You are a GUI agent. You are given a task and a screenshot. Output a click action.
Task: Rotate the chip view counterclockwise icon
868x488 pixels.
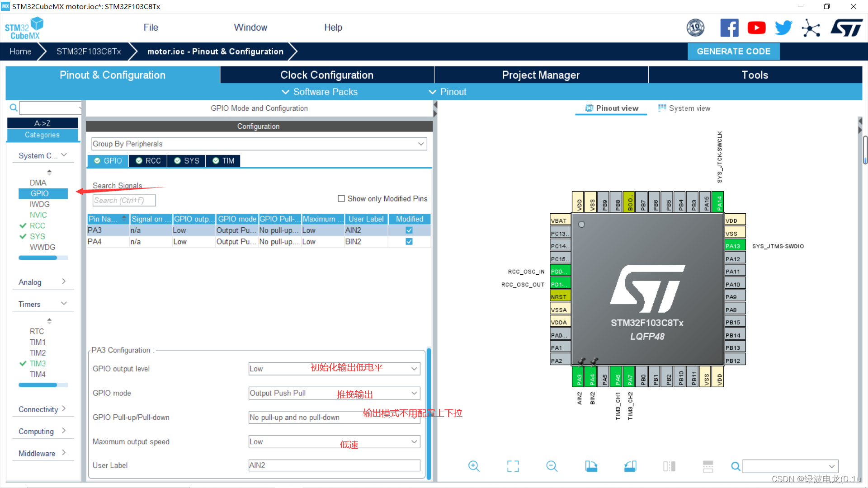coord(630,466)
